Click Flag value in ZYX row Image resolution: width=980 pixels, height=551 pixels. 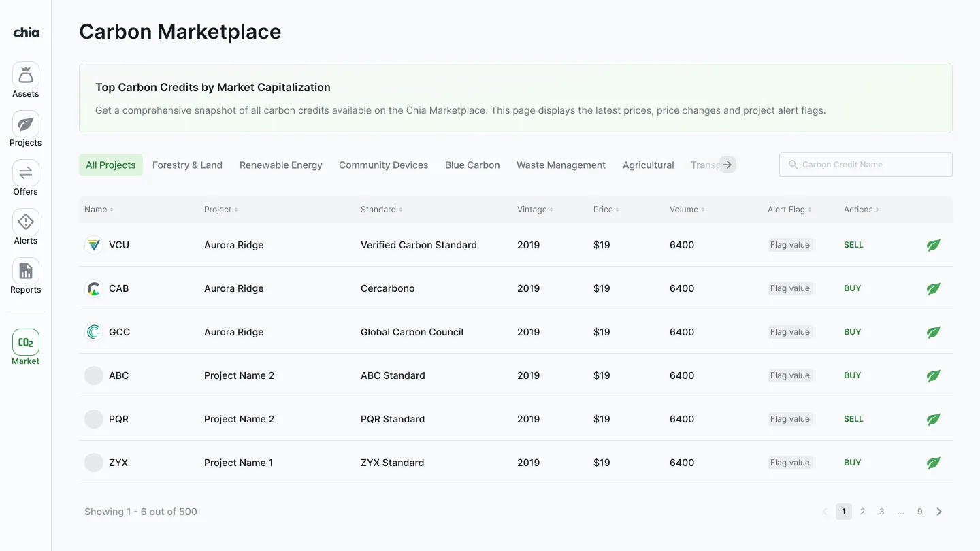tap(790, 463)
